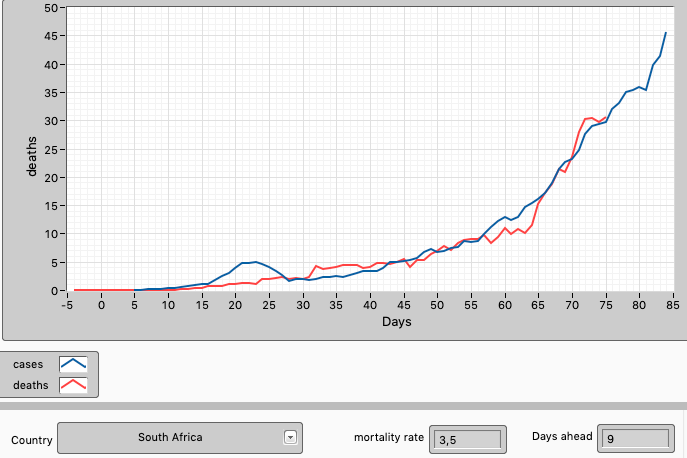The image size is (687, 458).
Task: Select the 'deaths' legend label
Action: coord(31,385)
